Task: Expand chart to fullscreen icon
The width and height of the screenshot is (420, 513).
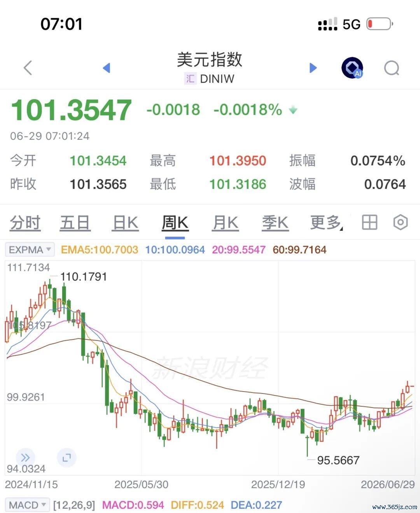Action: (x=67, y=457)
